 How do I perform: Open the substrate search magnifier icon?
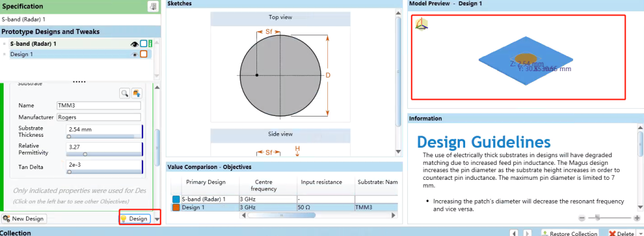pyautogui.click(x=125, y=93)
